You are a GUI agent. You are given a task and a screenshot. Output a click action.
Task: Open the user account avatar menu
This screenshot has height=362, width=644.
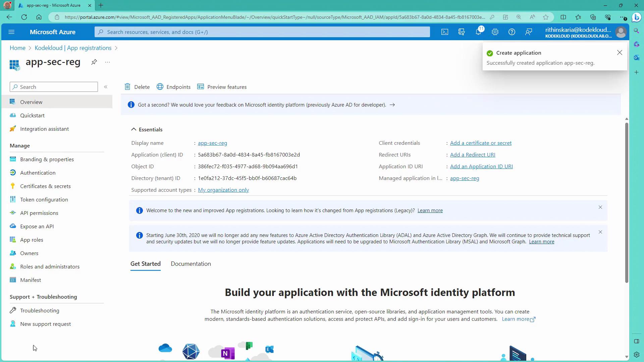click(621, 32)
